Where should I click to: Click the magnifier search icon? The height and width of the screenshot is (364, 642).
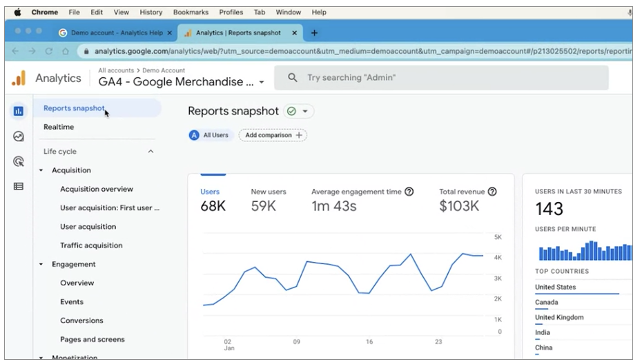pyautogui.click(x=292, y=78)
